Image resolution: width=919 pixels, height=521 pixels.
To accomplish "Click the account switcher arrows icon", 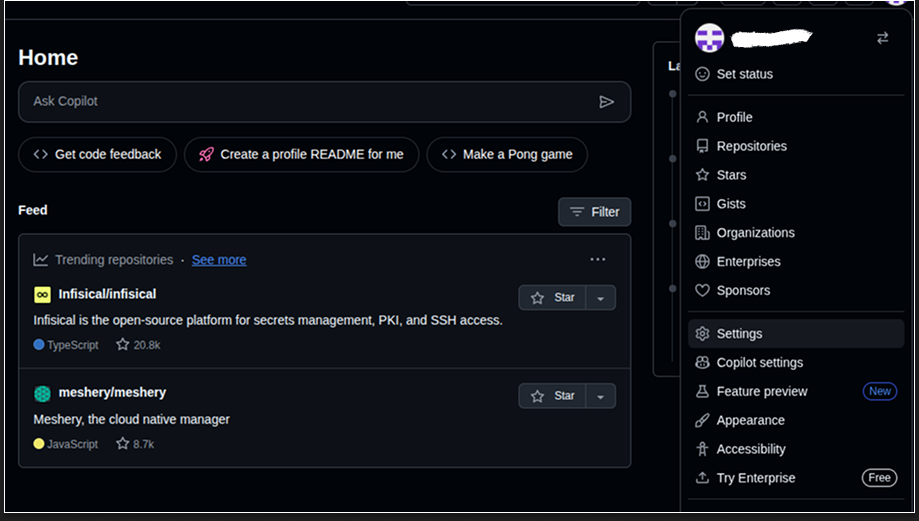I will click(882, 38).
